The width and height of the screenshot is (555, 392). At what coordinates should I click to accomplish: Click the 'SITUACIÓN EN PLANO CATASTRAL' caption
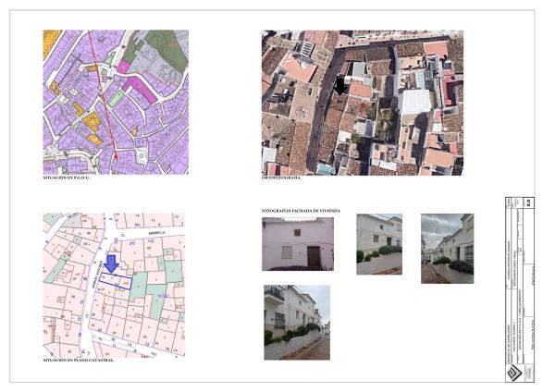click(x=80, y=361)
